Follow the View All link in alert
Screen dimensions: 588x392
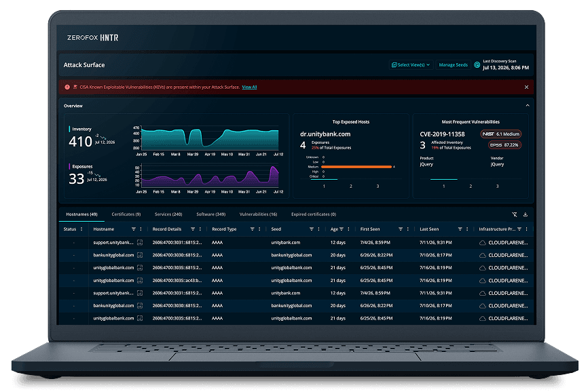[x=249, y=87]
